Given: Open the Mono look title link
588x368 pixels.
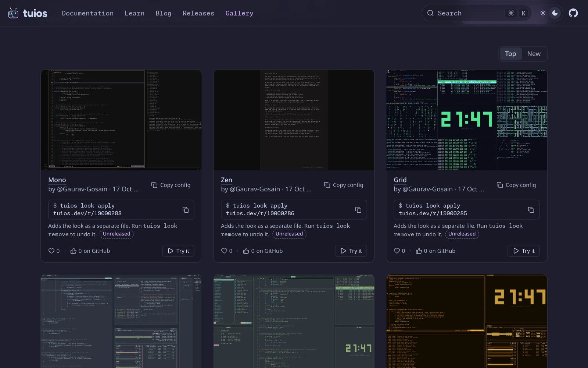Looking at the screenshot, I should (x=57, y=180).
